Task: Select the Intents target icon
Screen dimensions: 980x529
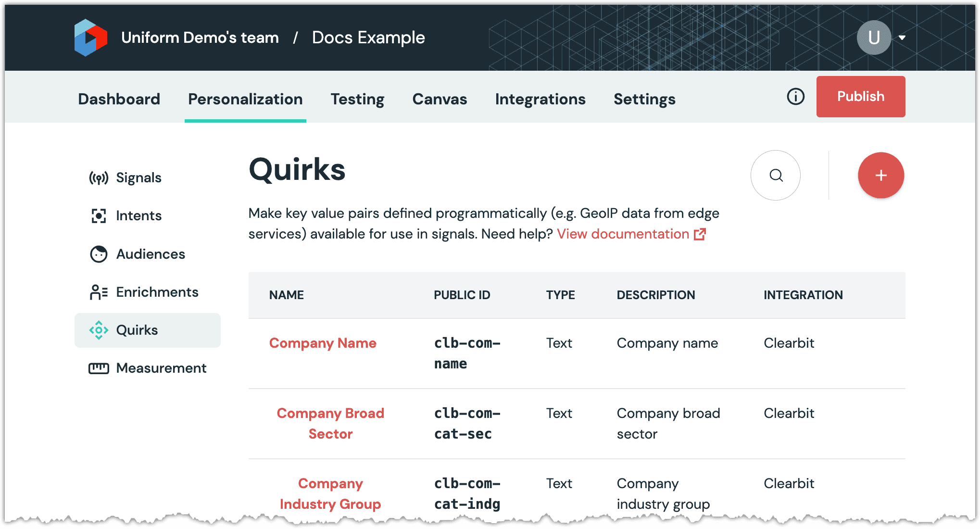Action: (99, 216)
